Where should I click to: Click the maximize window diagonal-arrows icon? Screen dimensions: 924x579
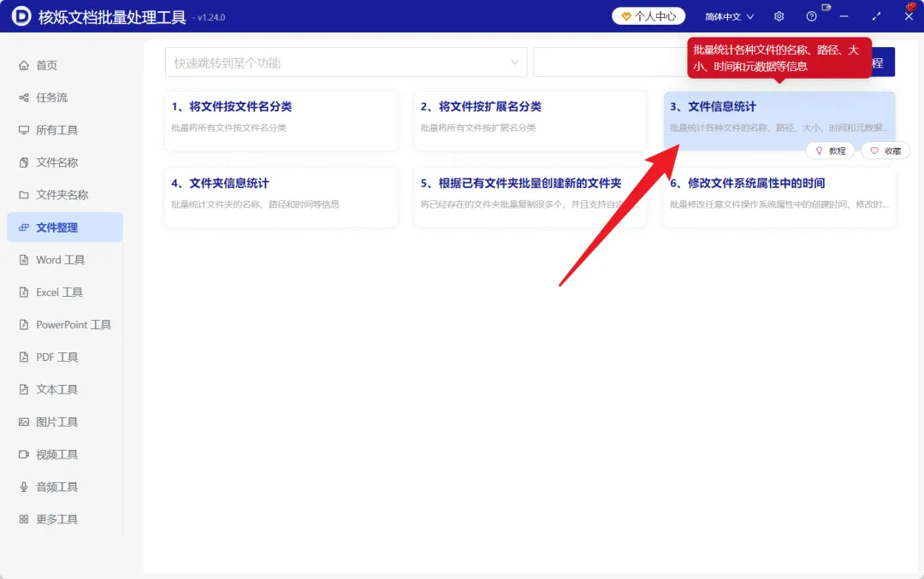point(877,16)
